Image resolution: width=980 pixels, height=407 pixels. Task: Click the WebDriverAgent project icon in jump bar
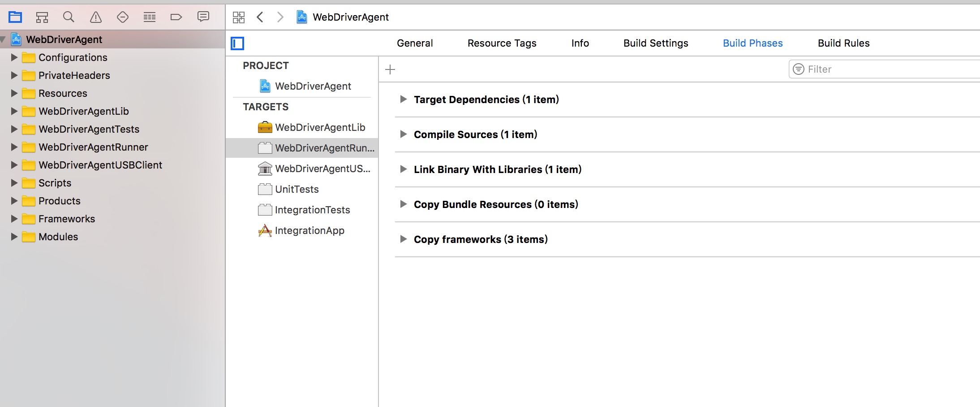(x=302, y=17)
